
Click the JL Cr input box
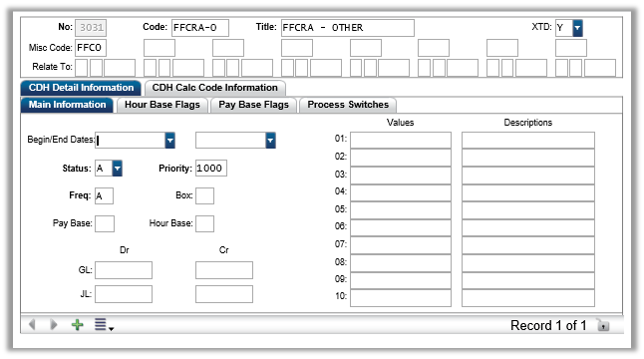coord(224,294)
